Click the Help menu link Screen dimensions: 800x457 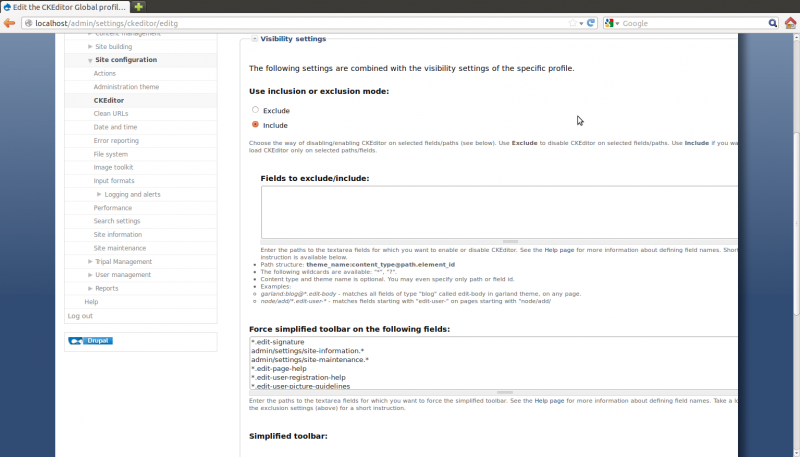91,302
